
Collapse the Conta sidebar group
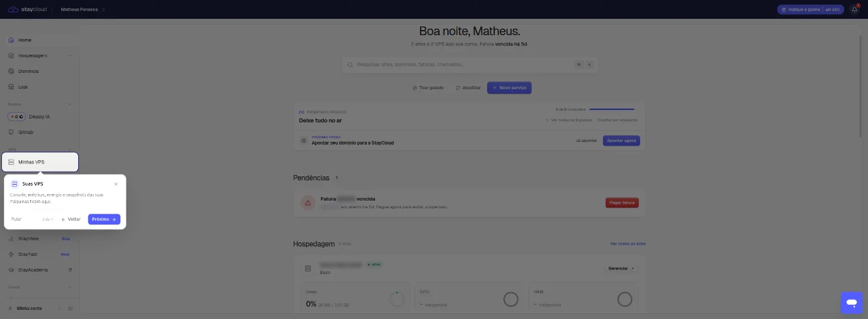70,286
